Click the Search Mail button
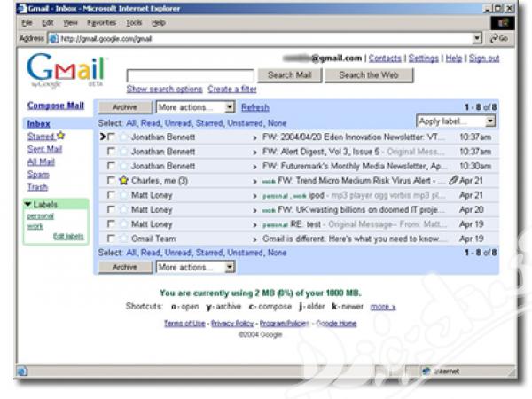Viewport: 532px width, 399px height. [x=290, y=75]
